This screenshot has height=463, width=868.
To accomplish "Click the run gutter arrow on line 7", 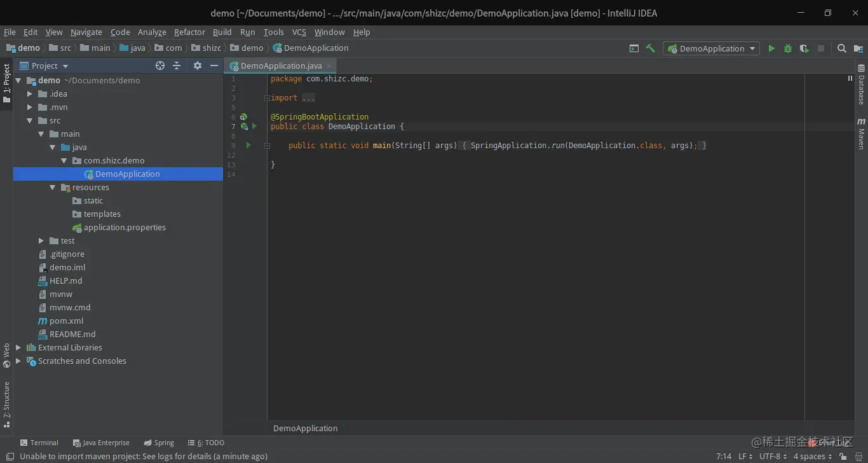I will pos(254,127).
